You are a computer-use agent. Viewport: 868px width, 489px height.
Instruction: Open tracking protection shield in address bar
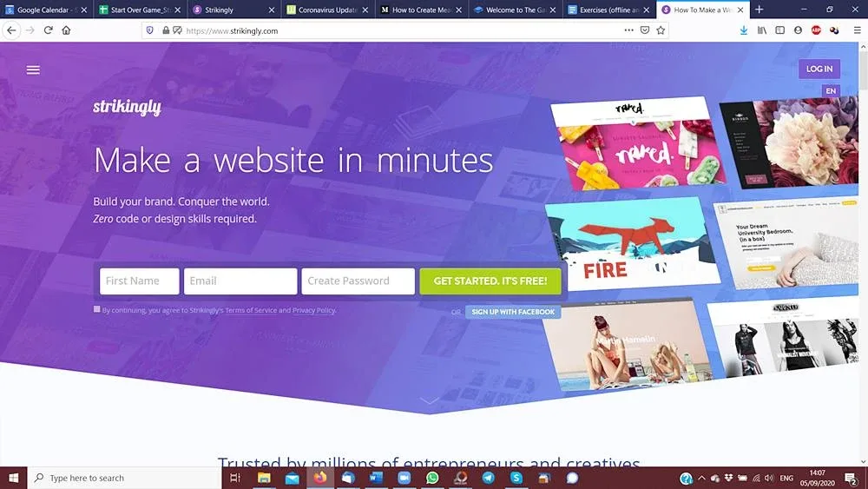pos(149,30)
